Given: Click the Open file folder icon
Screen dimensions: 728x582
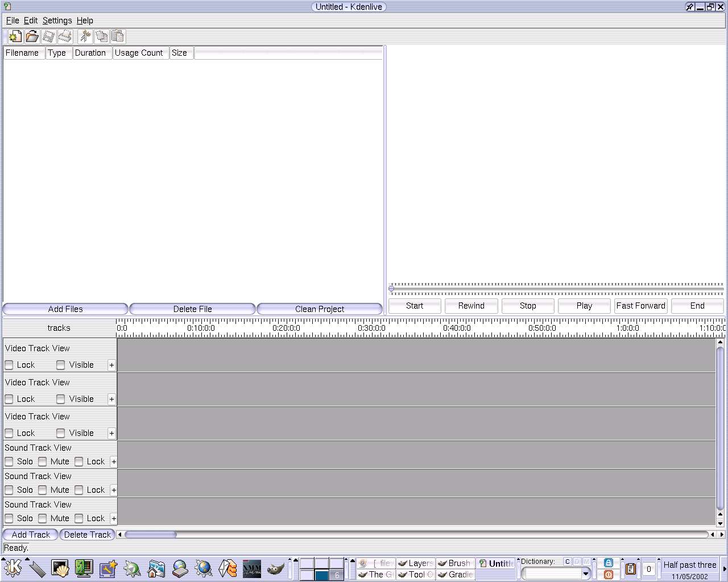Looking at the screenshot, I should [x=32, y=36].
